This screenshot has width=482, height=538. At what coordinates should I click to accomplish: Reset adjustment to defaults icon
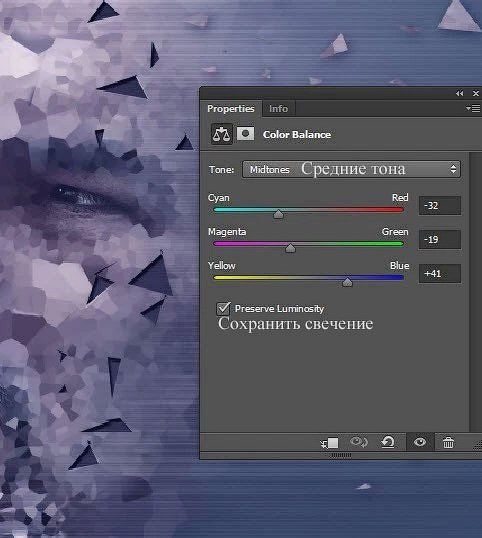tap(388, 442)
